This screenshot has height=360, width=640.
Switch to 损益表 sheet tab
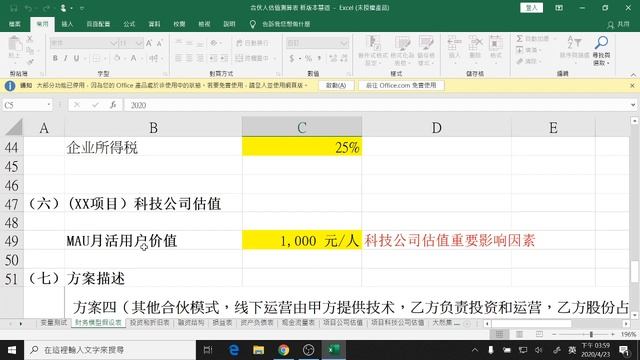click(222, 322)
